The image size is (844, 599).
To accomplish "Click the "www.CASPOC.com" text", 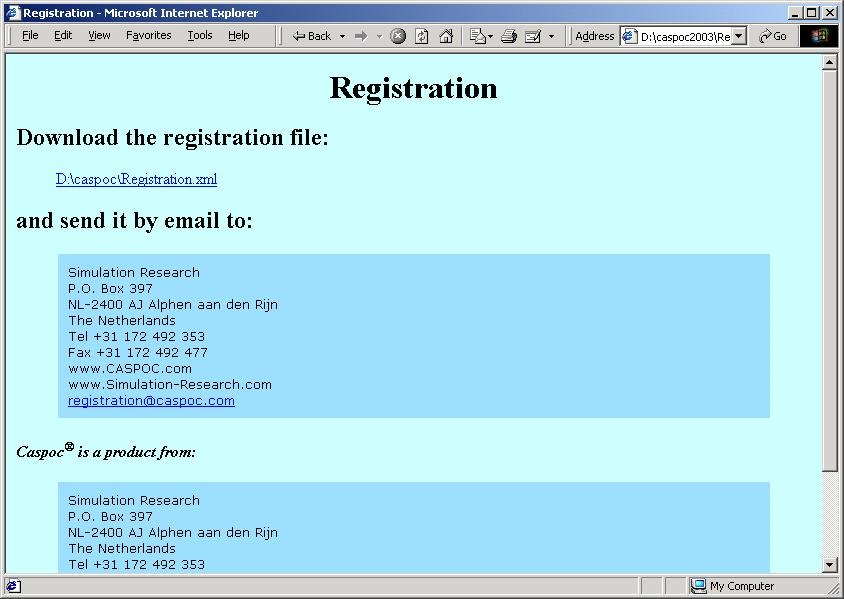I will tap(130, 369).
